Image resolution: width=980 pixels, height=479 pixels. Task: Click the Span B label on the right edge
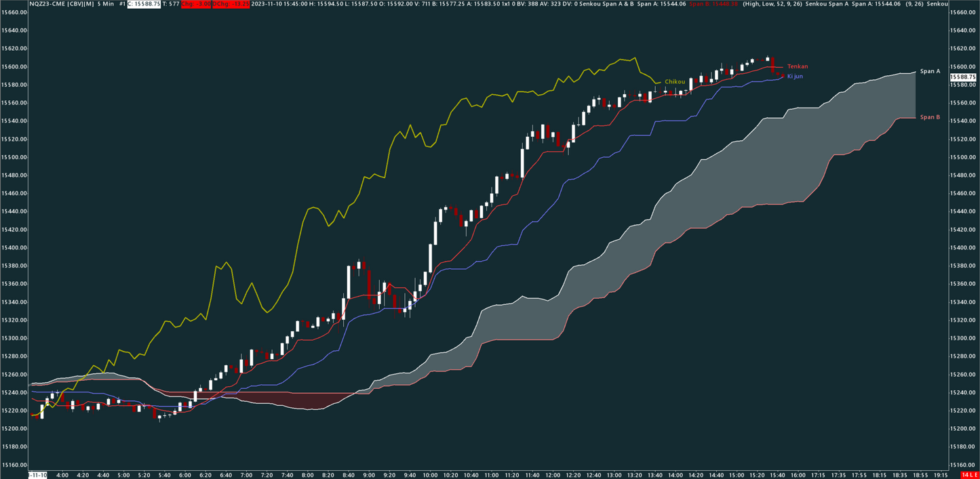(928, 117)
